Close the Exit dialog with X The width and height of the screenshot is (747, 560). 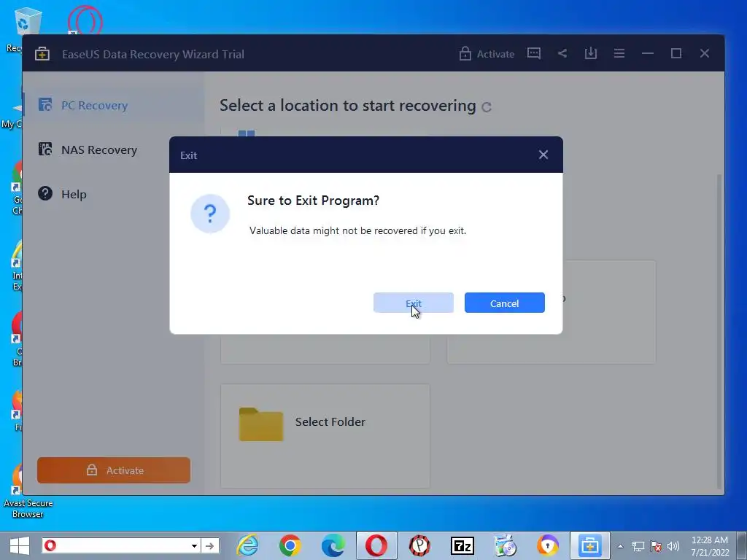pos(543,155)
